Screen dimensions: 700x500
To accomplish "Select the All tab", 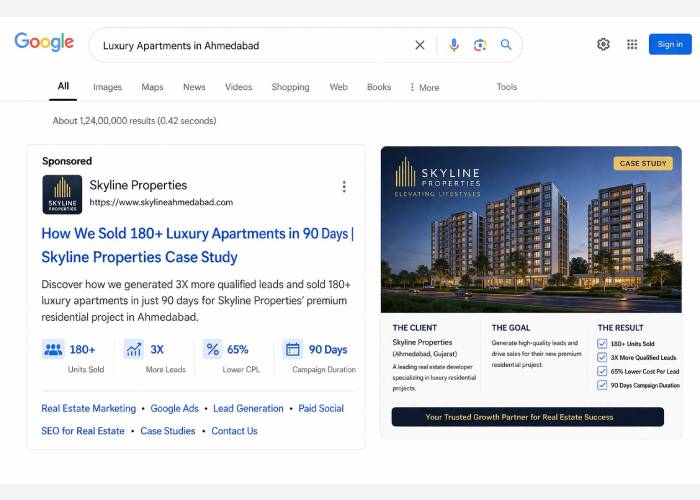I will point(63,86).
